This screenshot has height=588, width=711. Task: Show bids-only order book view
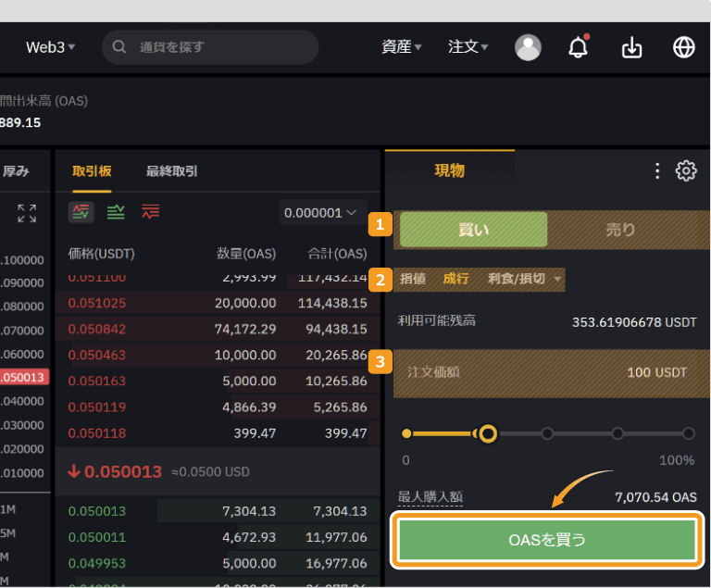[x=116, y=212]
